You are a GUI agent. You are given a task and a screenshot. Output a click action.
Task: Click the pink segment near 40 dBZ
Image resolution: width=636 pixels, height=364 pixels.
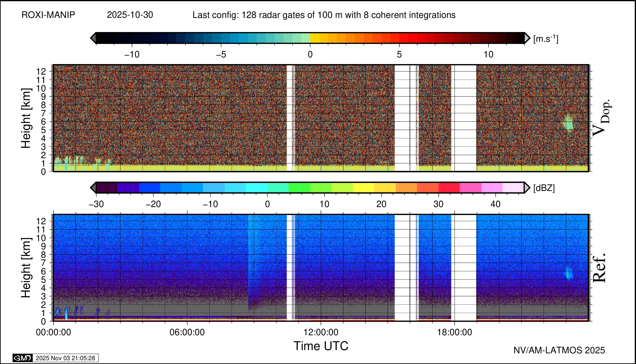[492, 188]
